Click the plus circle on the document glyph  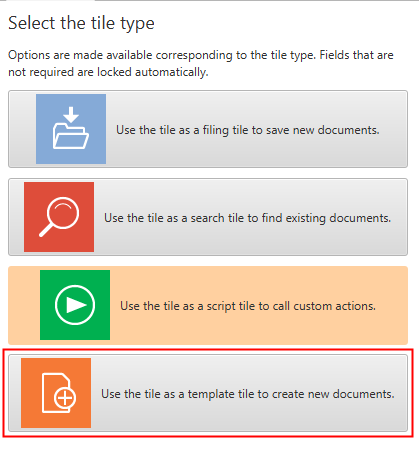click(x=65, y=398)
